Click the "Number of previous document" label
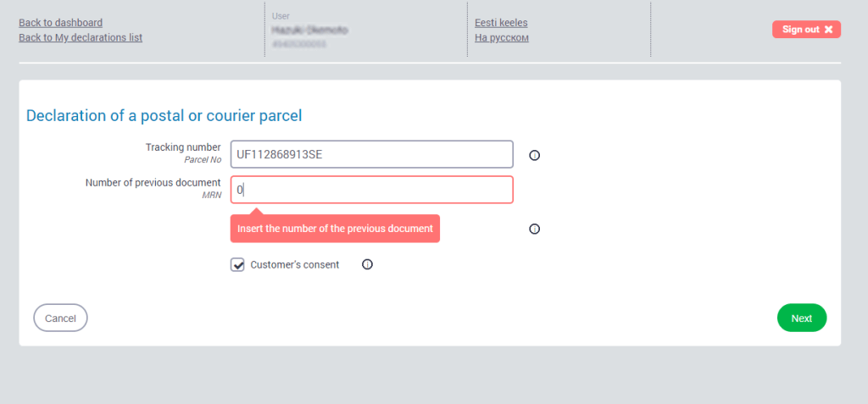Screen dimensions: 868x404 (x=153, y=183)
